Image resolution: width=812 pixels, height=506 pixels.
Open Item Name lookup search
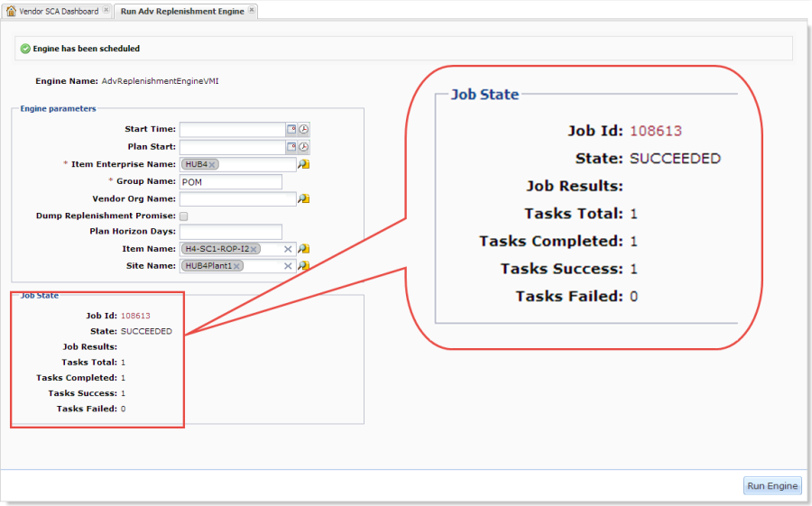point(303,249)
